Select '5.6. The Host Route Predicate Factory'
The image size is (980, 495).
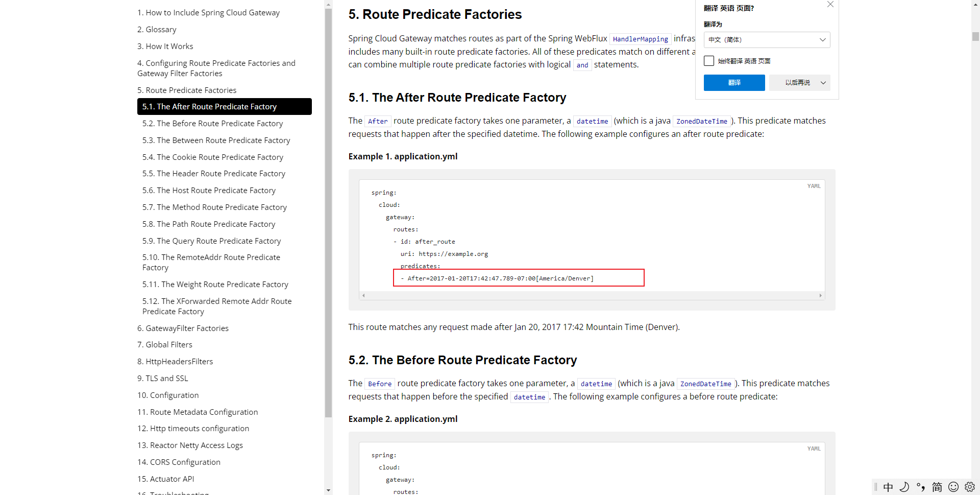209,191
